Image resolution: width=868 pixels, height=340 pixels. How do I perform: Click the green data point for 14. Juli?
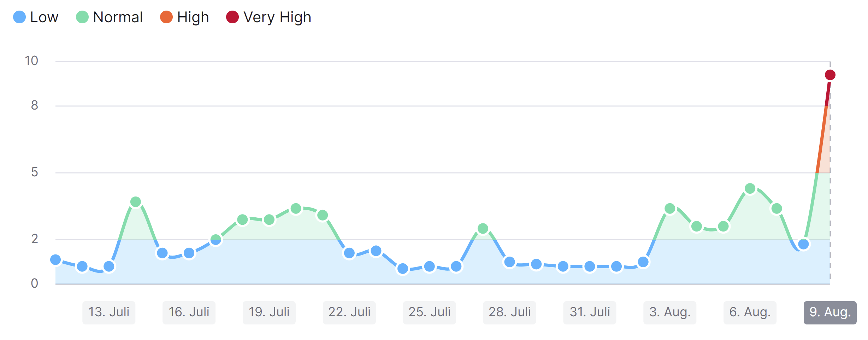[x=136, y=202]
